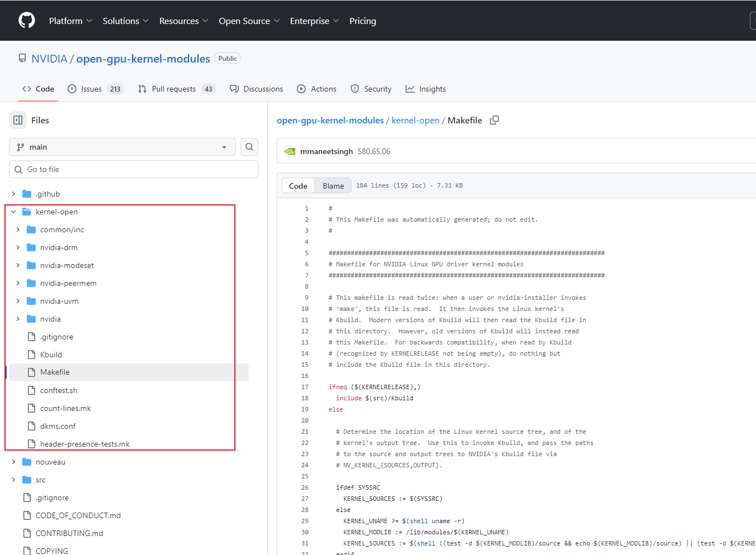Open open-gpu-kernel-modules title link
The height and width of the screenshot is (555, 756).
pos(143,59)
